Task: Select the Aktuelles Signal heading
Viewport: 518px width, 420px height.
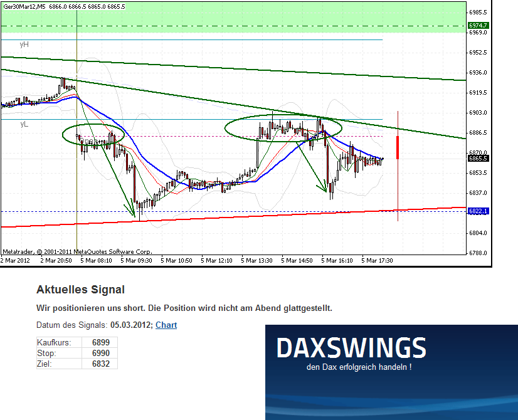Action: point(81,290)
